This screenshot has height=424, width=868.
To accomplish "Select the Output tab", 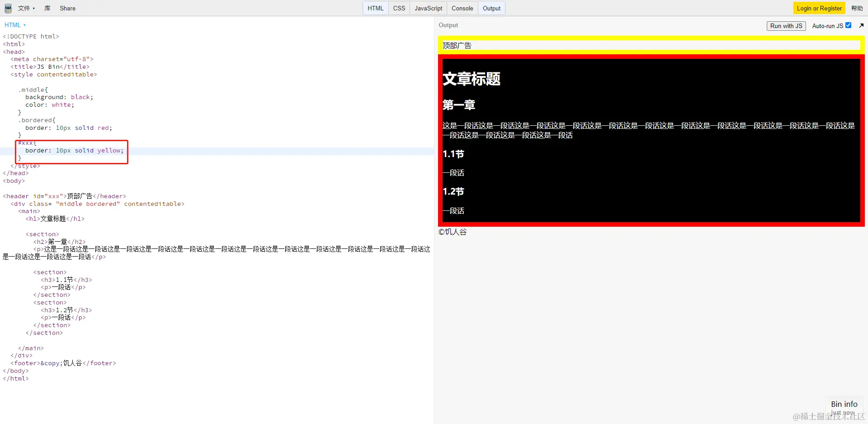I will pos(491,8).
